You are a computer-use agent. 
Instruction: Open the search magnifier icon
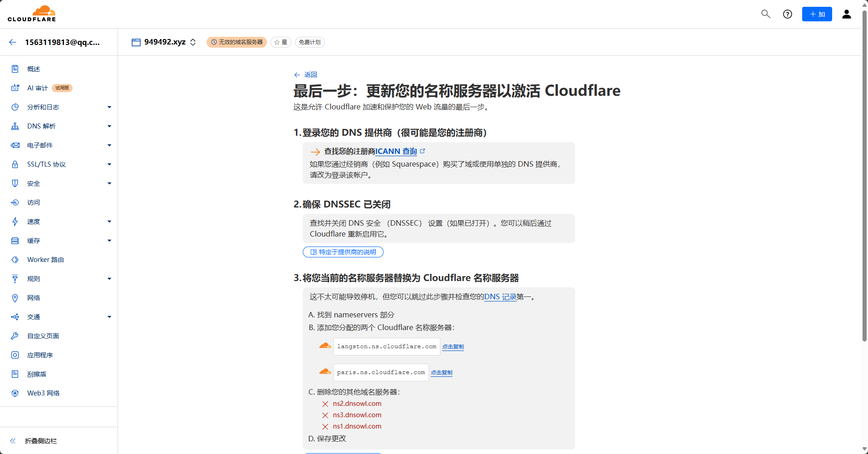pyautogui.click(x=766, y=14)
